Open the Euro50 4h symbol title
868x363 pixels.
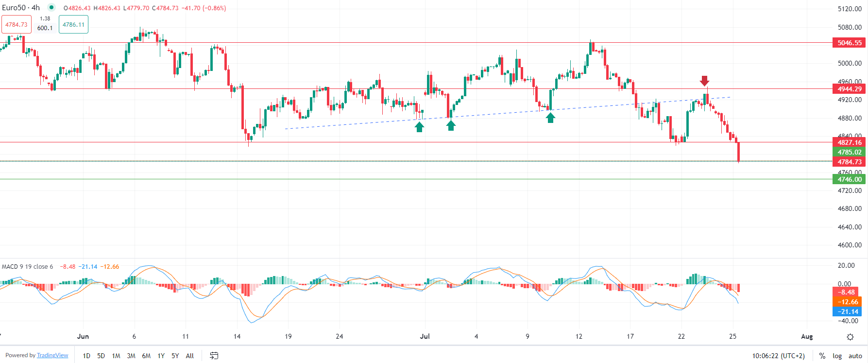point(21,8)
